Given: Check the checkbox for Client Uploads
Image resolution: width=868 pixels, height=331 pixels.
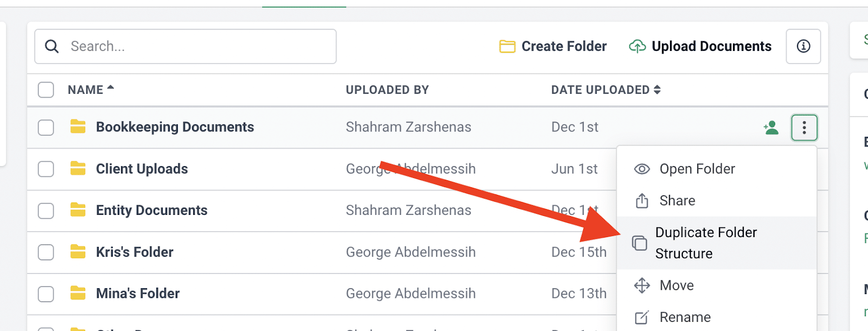Looking at the screenshot, I should pos(46,169).
